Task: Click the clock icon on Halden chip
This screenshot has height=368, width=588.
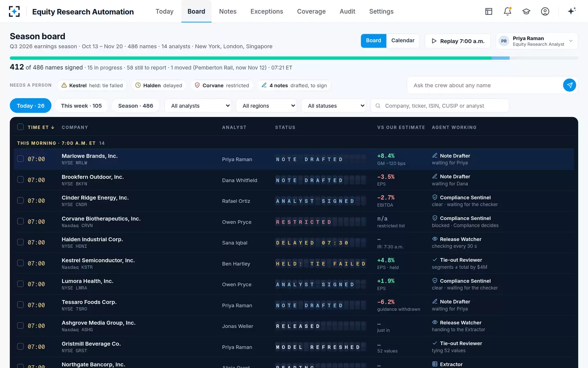Action: pyautogui.click(x=138, y=85)
